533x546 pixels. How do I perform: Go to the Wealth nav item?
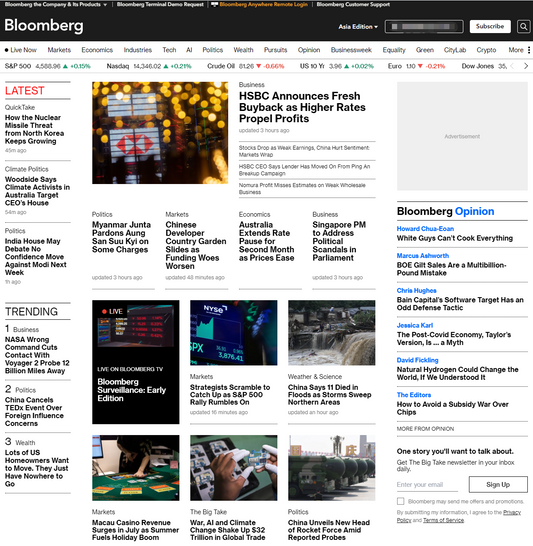(x=243, y=50)
